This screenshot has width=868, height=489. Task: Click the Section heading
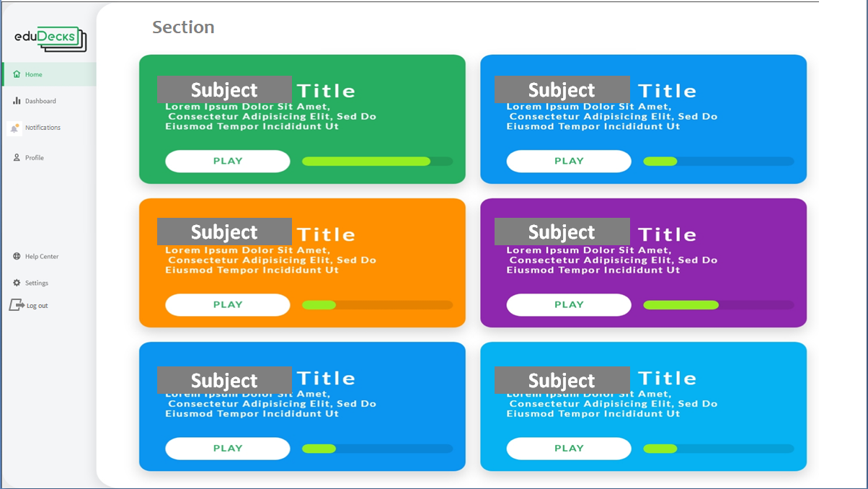coord(183,27)
